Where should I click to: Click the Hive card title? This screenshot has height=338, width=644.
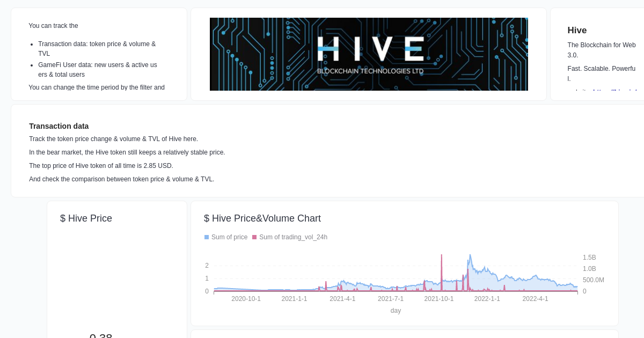click(x=577, y=31)
